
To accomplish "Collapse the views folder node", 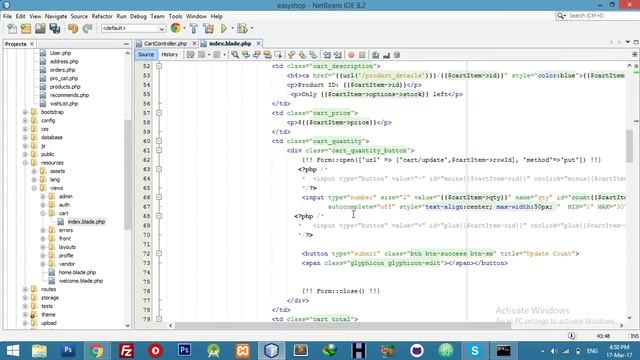I will point(34,188).
